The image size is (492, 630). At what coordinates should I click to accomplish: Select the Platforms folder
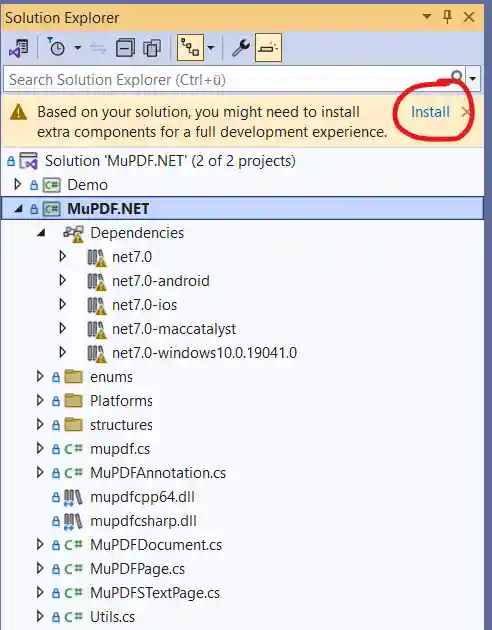click(x=121, y=401)
